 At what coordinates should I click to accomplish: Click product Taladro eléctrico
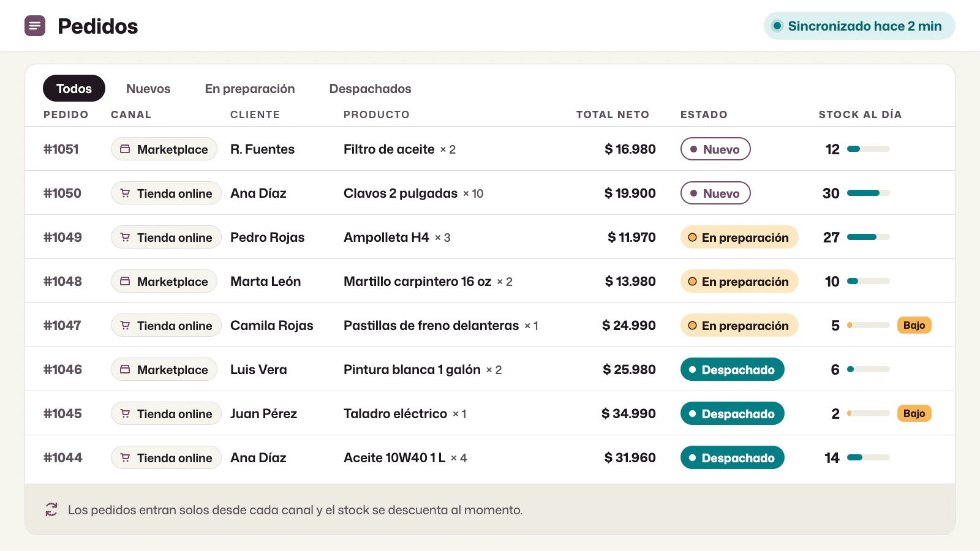pyautogui.click(x=395, y=413)
